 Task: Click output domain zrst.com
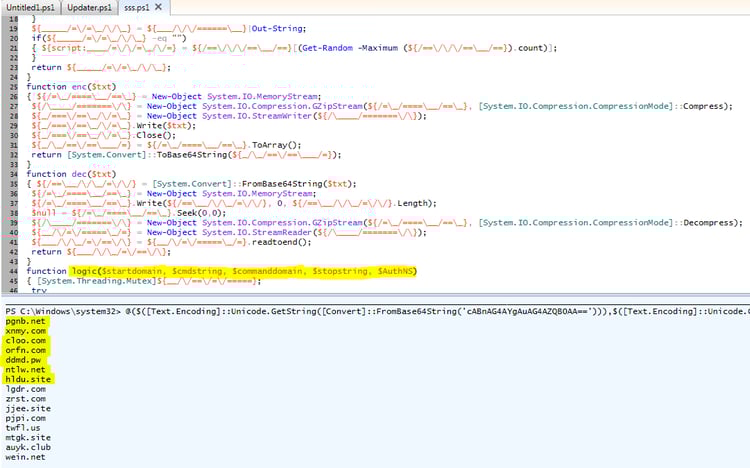[26, 399]
